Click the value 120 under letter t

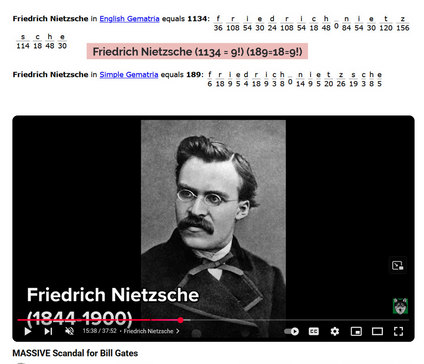(386, 28)
